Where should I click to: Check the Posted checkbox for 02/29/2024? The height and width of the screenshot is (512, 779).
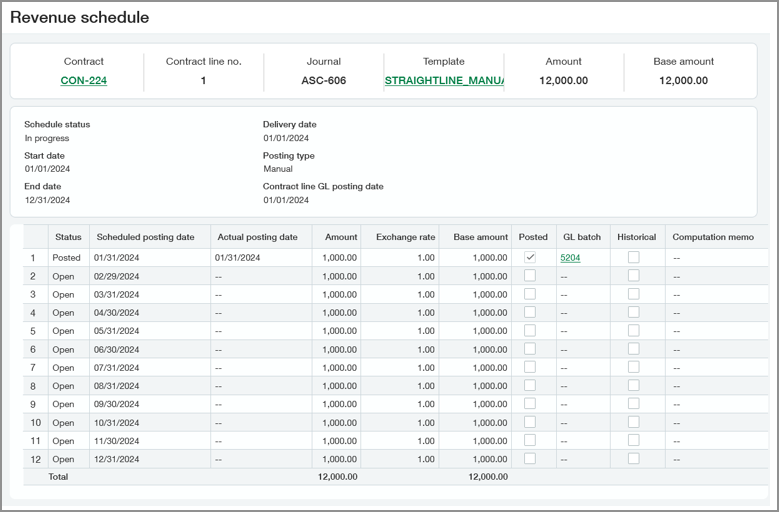click(x=530, y=276)
